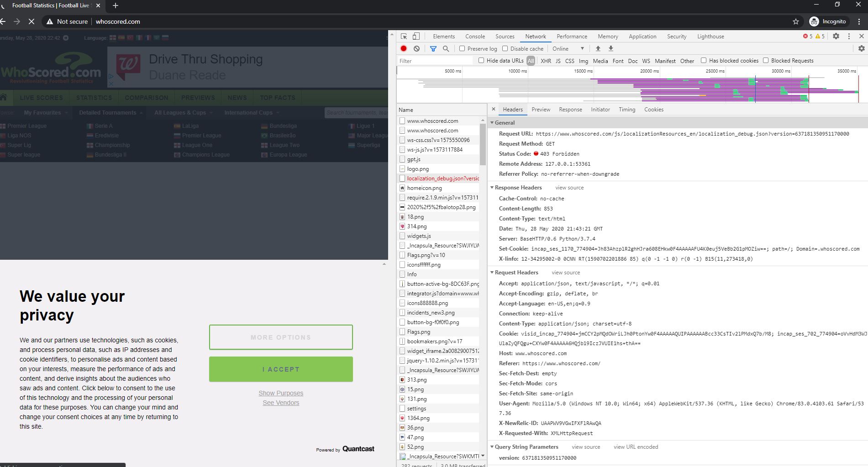Collapse the Response Headers section
Screen dimensions: 868x467
pos(492,188)
